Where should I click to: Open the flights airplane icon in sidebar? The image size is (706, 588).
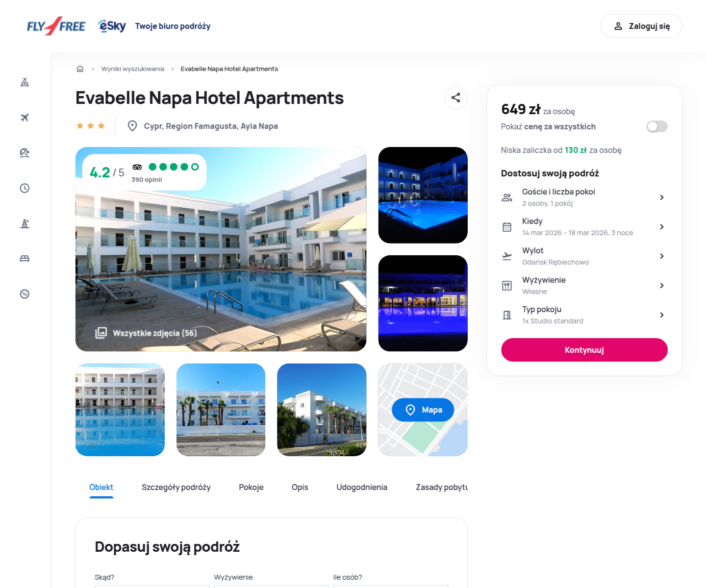coord(25,118)
